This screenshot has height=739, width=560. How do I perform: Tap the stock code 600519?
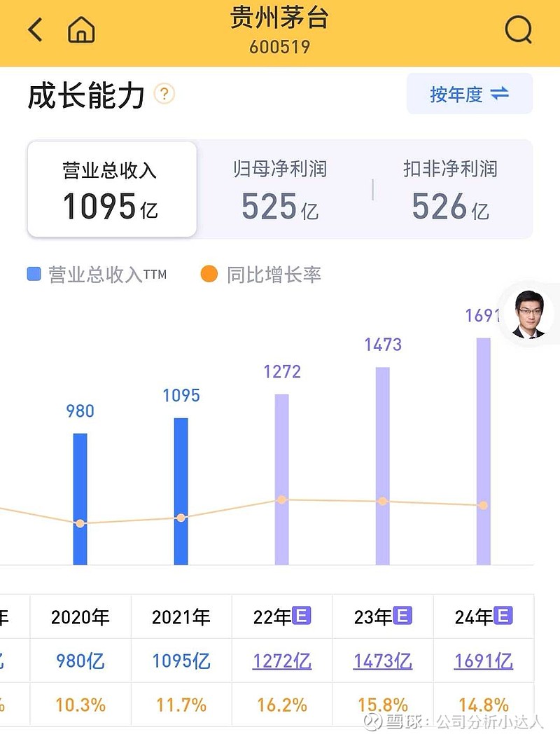[280, 47]
